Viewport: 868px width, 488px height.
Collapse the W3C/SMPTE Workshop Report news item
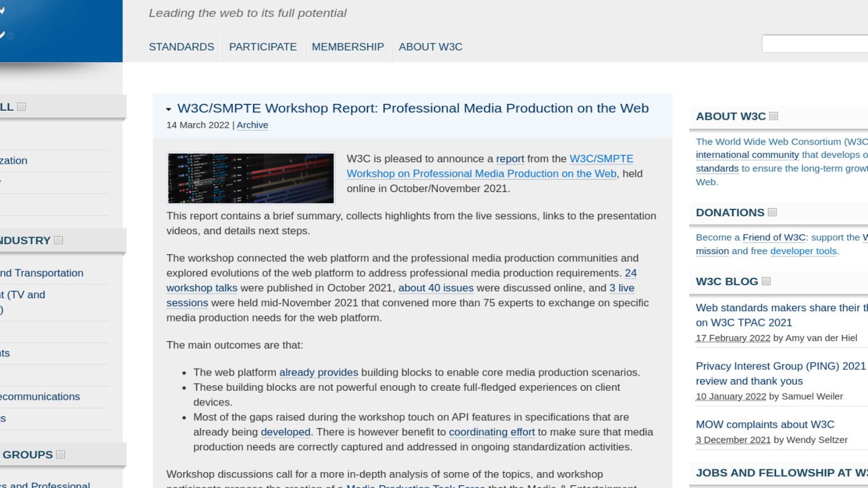(x=168, y=109)
